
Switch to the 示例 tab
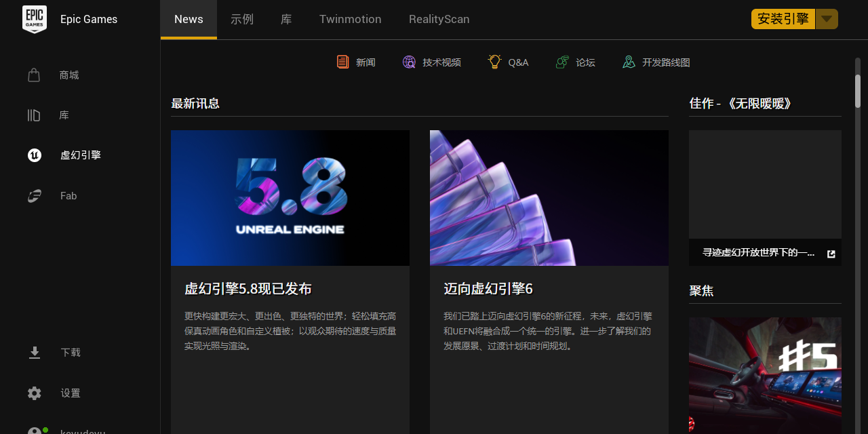242,19
